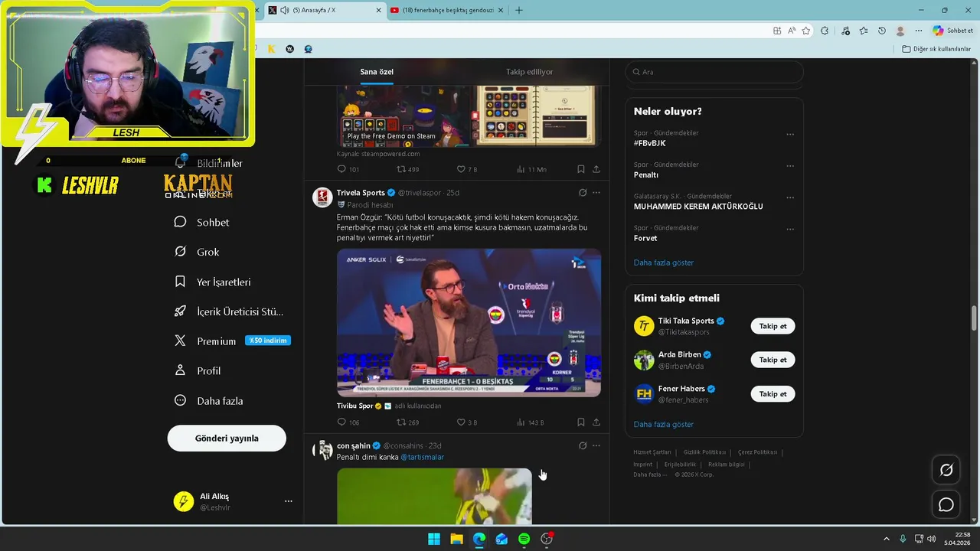Viewport: 980px width, 551px height.
Task: Open Grok from the left sidebar
Action: pos(198,252)
